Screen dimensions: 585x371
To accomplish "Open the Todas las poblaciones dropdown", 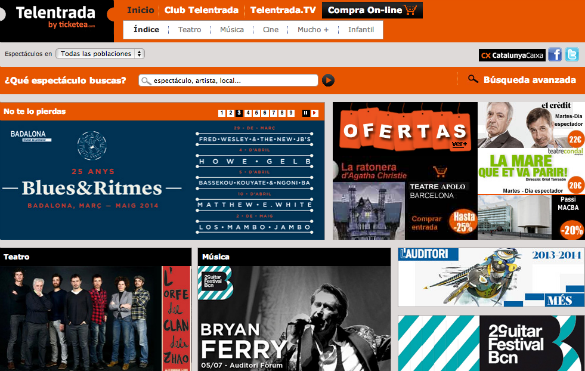I will pos(100,54).
